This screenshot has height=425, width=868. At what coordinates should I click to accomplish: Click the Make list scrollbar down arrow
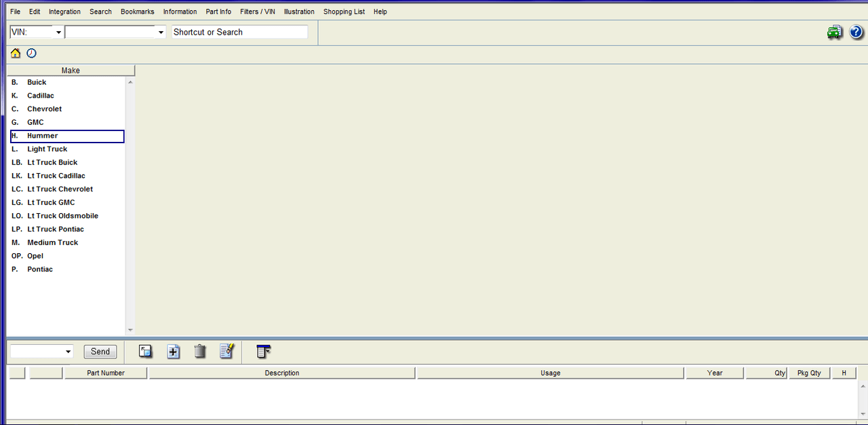(130, 330)
